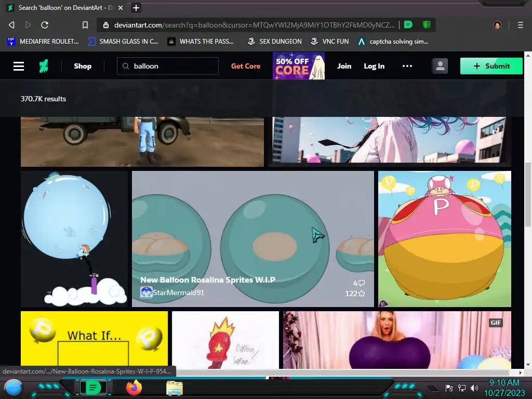Click the Get Core link

[x=246, y=66]
